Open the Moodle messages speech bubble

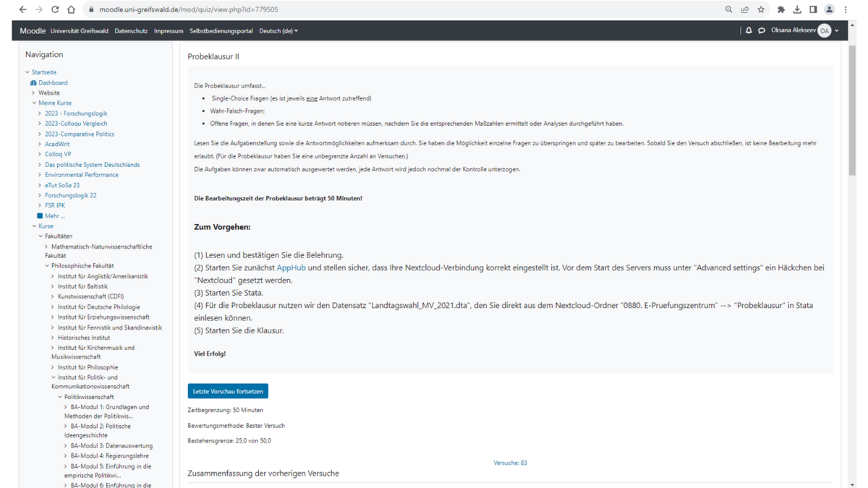pyautogui.click(x=762, y=30)
